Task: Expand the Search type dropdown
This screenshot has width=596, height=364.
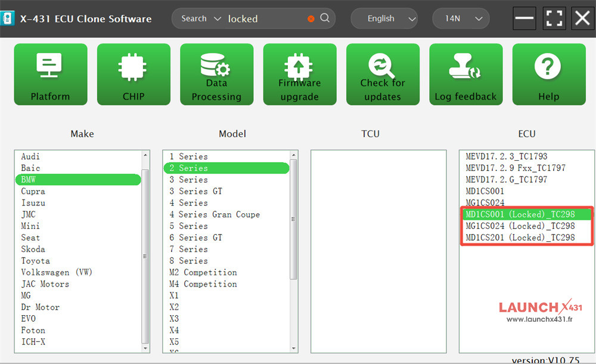Action: pyautogui.click(x=201, y=18)
